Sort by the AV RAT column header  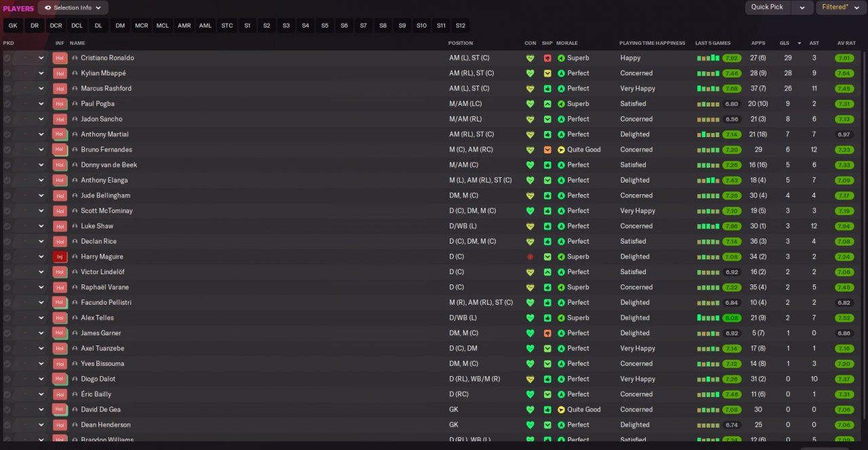[846, 43]
